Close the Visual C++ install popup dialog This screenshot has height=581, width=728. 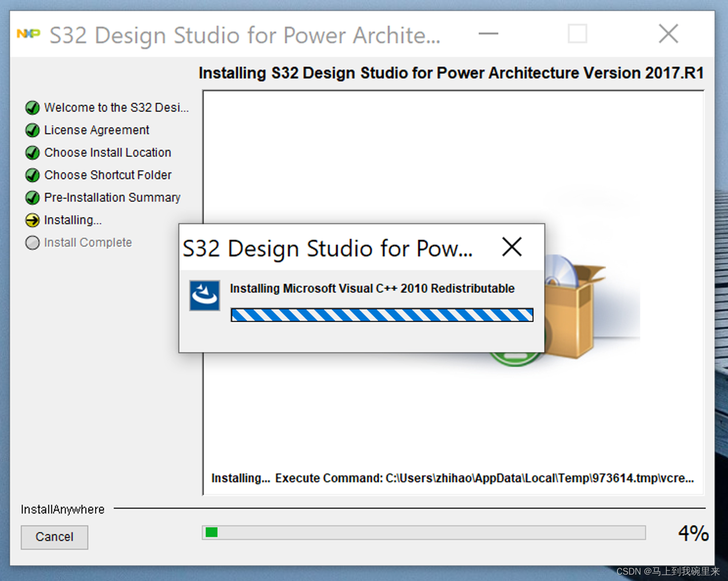[512, 247]
